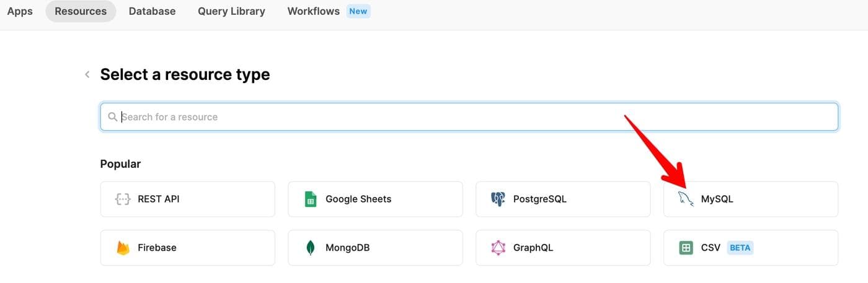Image resolution: width=868 pixels, height=283 pixels.
Task: Switch to the Database tab
Action: coord(152,11)
